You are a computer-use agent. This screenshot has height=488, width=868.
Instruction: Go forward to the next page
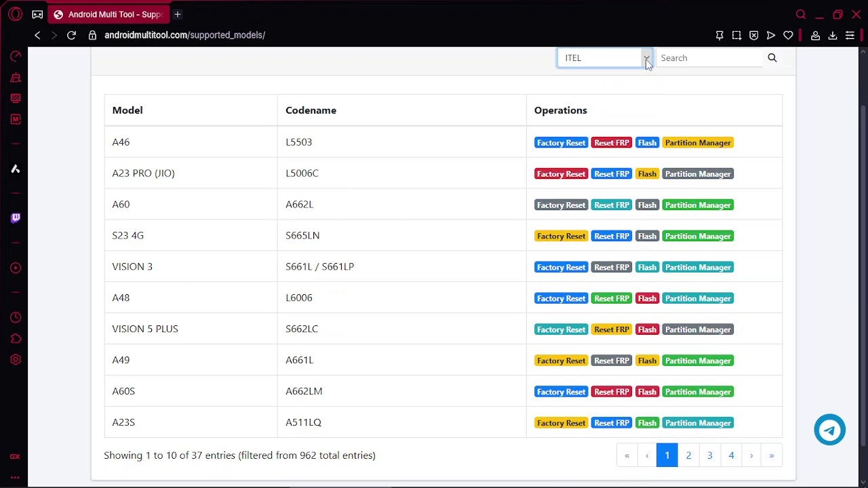(54, 35)
